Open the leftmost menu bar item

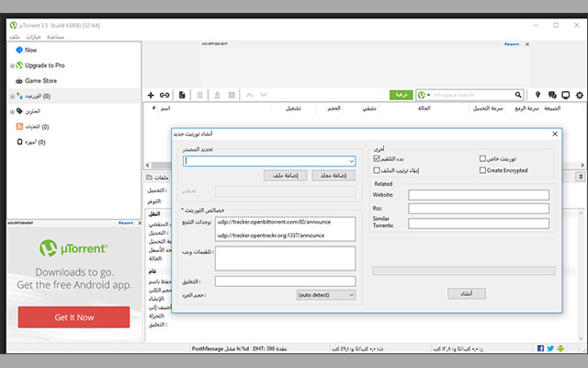13,37
